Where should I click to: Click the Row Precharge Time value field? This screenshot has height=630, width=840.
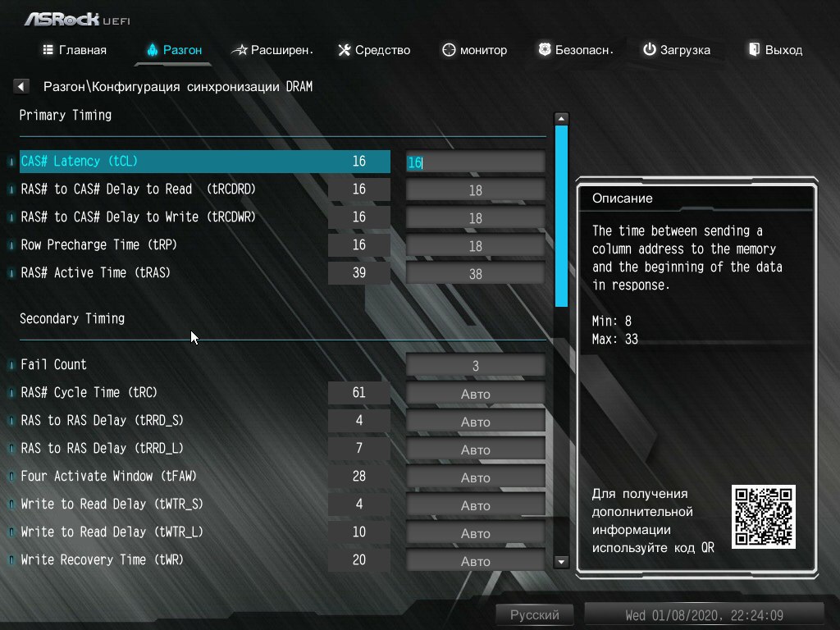coord(475,245)
